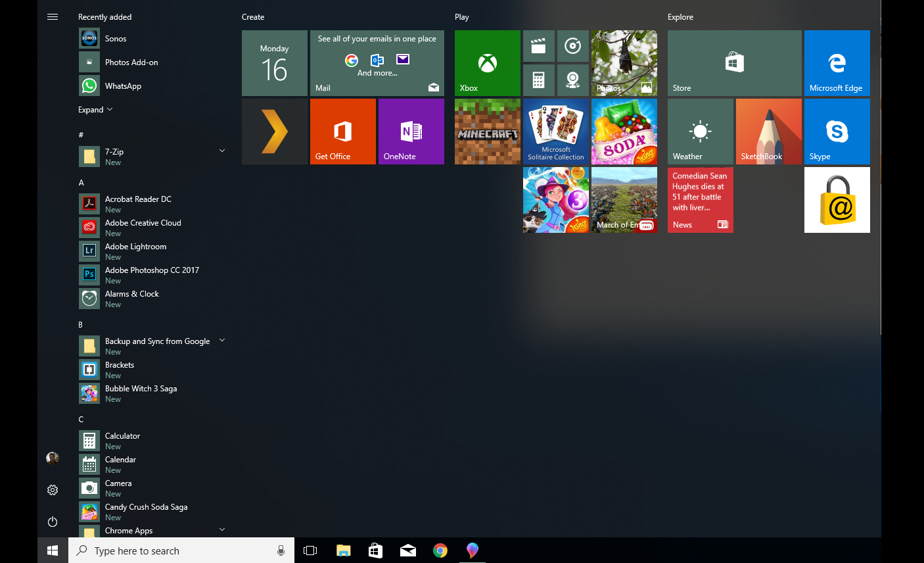Open Adobe Creative Cloud from app list

(152, 227)
